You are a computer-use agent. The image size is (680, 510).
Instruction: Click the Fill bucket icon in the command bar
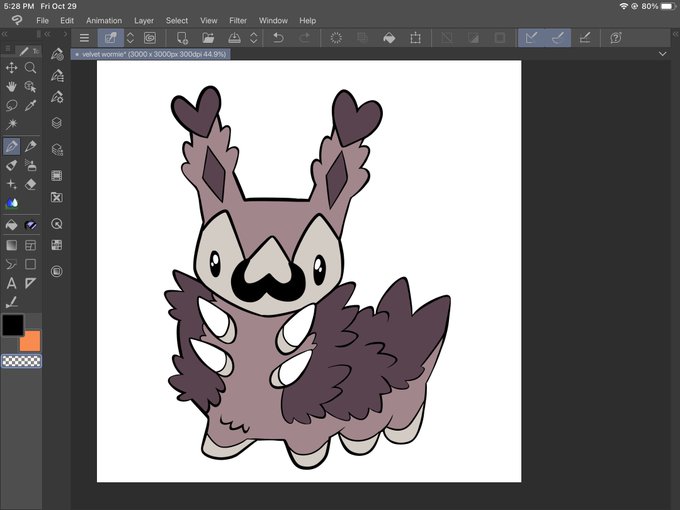point(389,38)
